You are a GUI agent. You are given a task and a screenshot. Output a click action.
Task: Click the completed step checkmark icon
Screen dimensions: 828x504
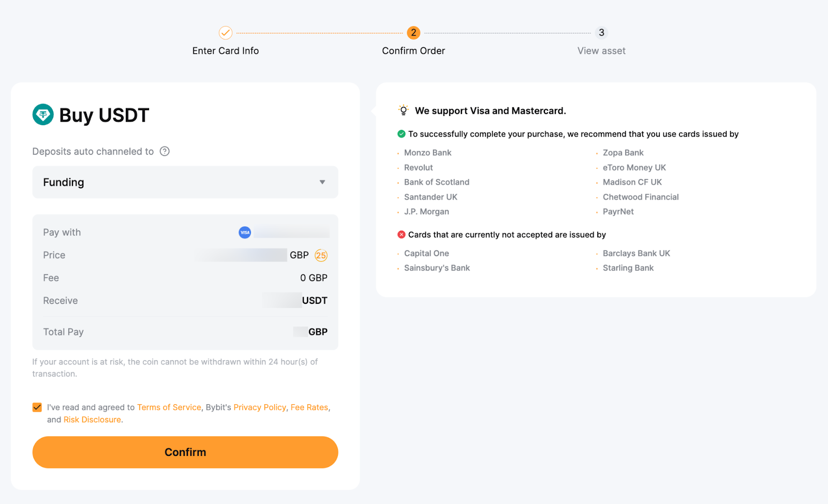coord(226,33)
